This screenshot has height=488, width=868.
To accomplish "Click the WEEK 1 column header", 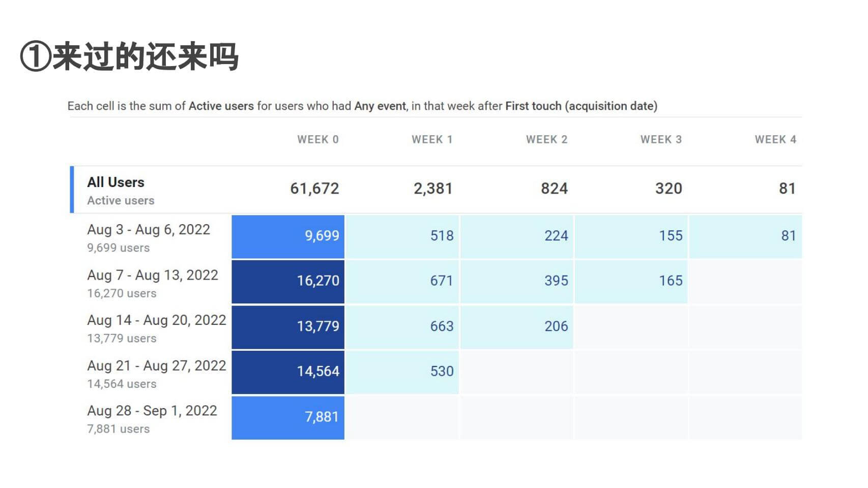I will [431, 139].
